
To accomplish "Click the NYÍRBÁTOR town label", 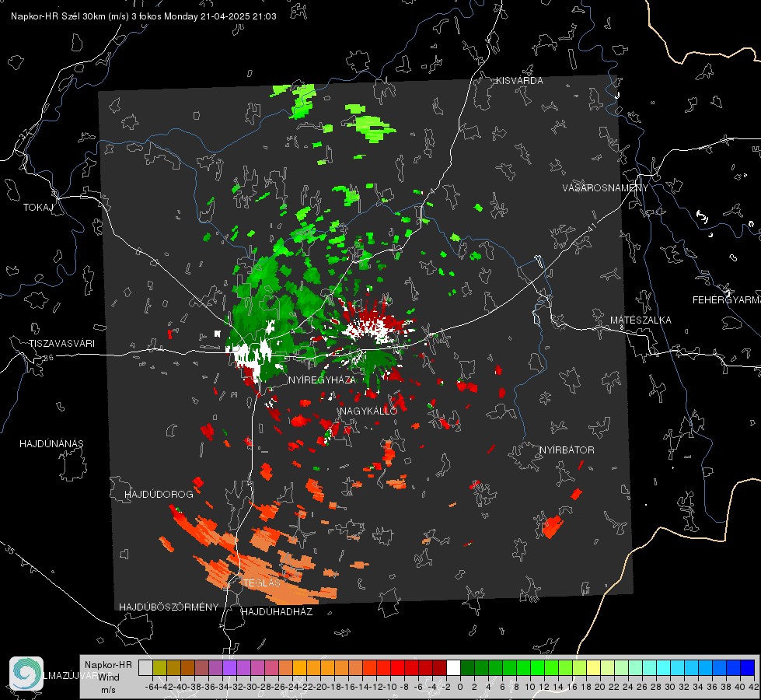I will [x=567, y=450].
